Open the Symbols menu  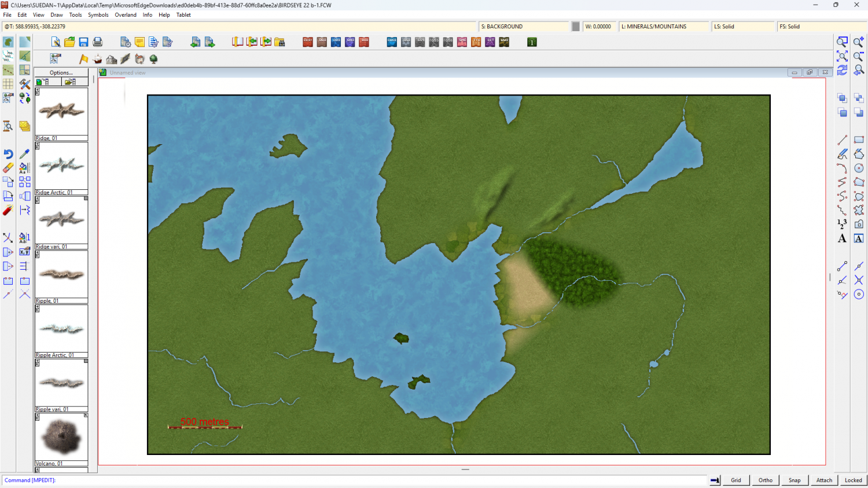coord(98,15)
